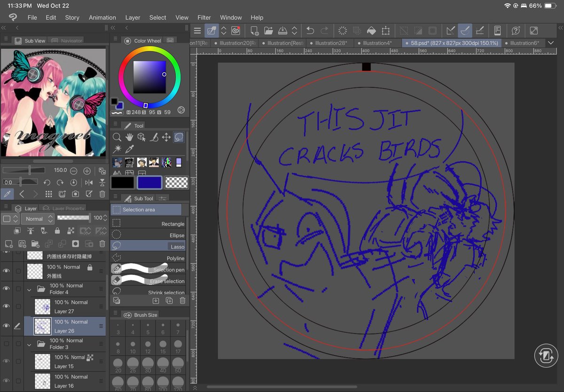Choose the Polyline selection sub tool

pyautogui.click(x=149, y=258)
